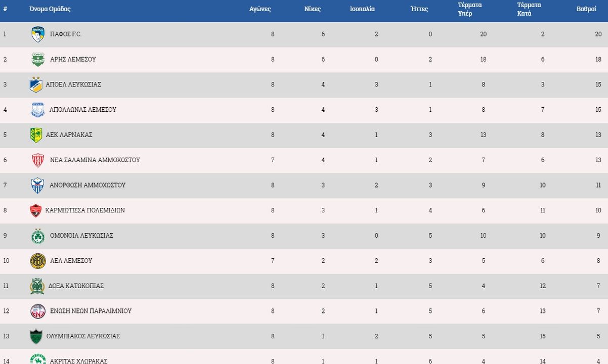Click the ΑΠΟΕΛ ΛΕΥΚΩΣΙΑΣ team crest
Image resolution: width=608 pixels, height=364 pixels.
point(35,84)
